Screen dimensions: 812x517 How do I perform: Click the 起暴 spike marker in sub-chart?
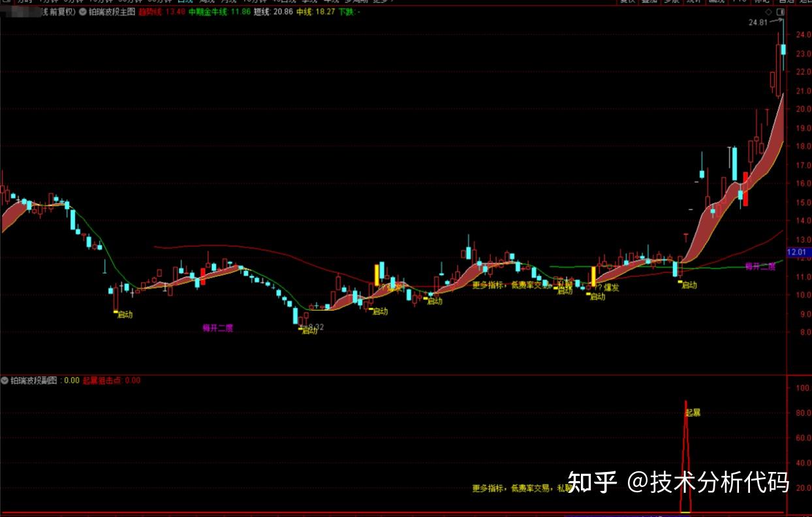pos(693,413)
